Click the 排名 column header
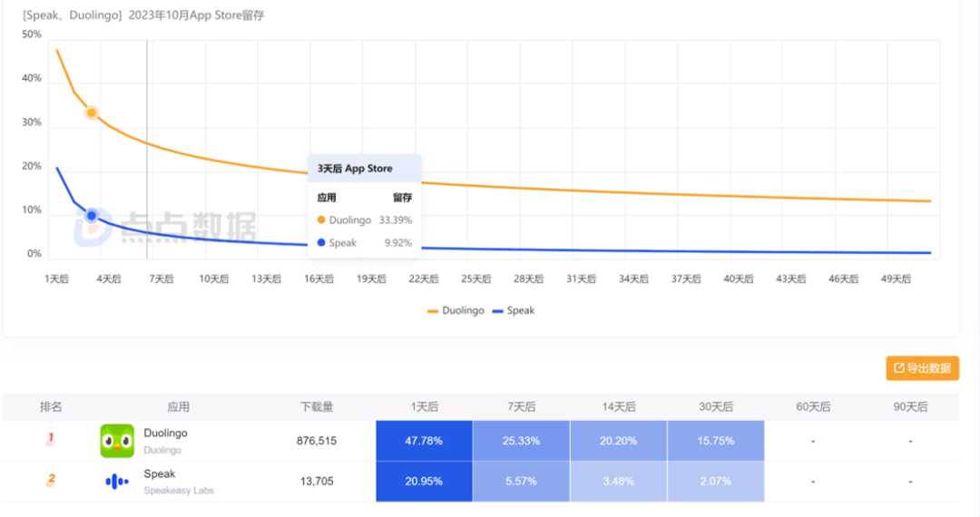Viewport: 980px width, 517px height. tap(51, 407)
